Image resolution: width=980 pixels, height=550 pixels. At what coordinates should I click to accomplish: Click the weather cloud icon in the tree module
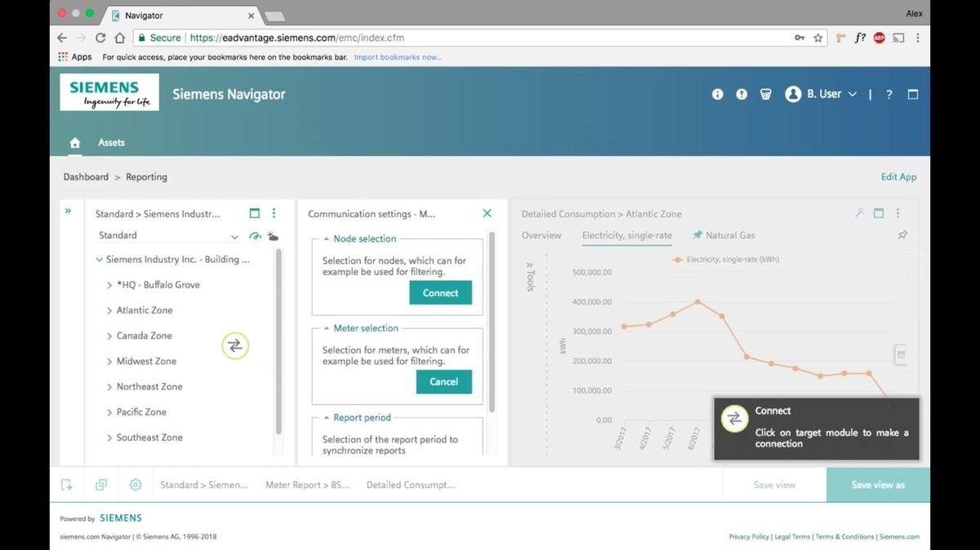tap(273, 236)
